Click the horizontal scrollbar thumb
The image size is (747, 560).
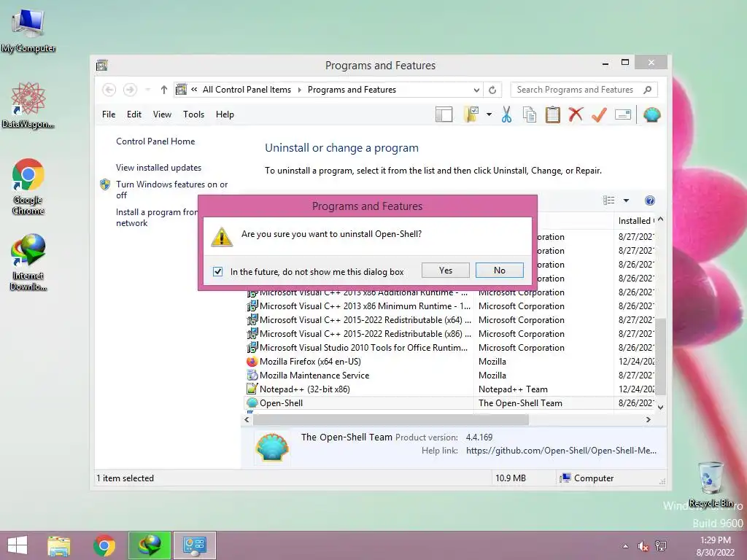[x=391, y=419]
